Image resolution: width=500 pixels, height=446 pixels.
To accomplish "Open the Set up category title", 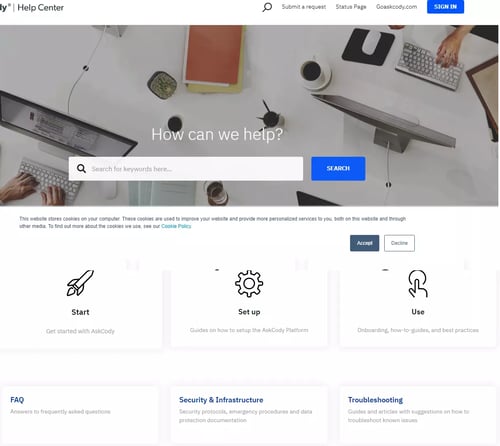I will (x=249, y=312).
